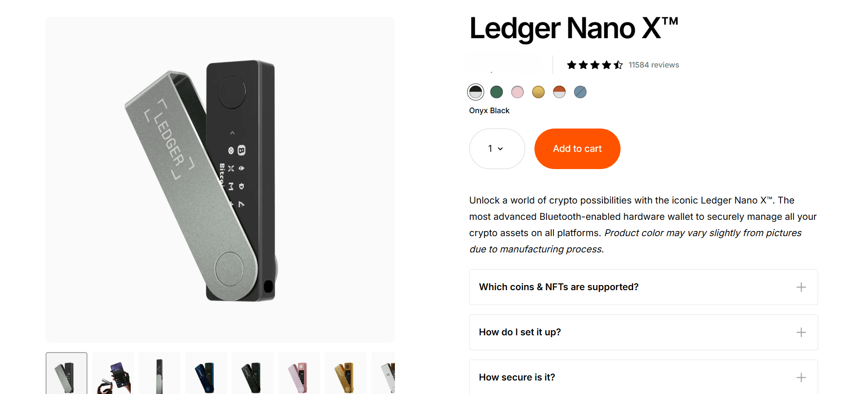Image resolution: width=868 pixels, height=394 pixels.
Task: Show the gold Ledger thumbnail image
Action: pyautogui.click(x=346, y=374)
